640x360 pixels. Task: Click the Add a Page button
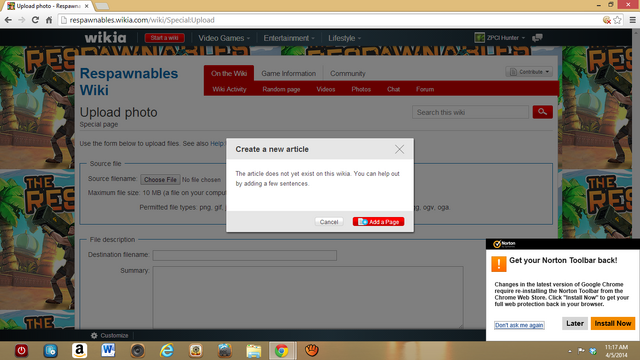tap(378, 222)
